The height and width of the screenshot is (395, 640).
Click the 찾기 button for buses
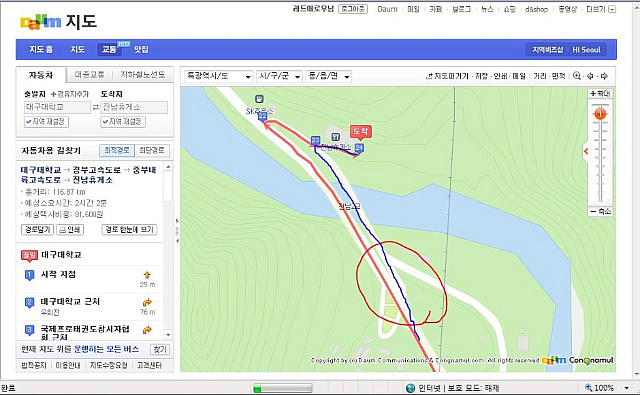tap(160, 349)
